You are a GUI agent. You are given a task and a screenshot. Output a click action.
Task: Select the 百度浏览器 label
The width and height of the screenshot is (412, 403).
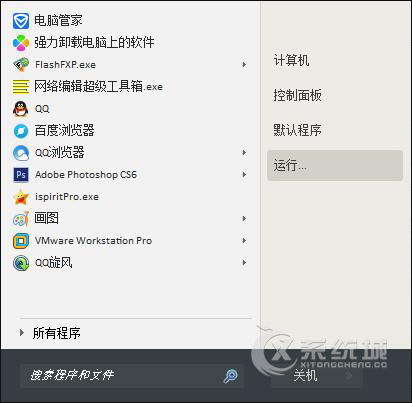coord(65,131)
